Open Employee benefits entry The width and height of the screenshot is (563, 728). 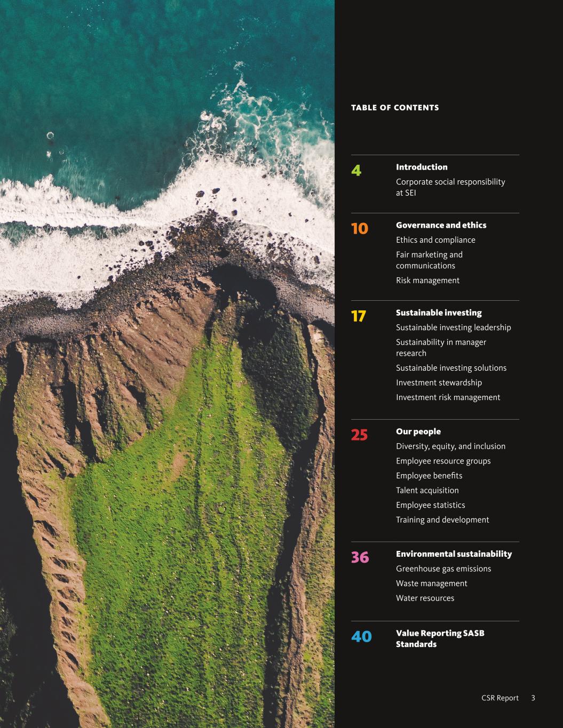429,476
